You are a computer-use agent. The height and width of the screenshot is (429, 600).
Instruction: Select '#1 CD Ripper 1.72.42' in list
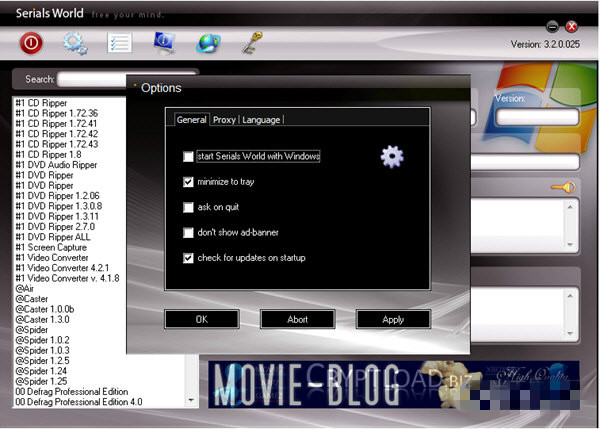[x=57, y=134]
